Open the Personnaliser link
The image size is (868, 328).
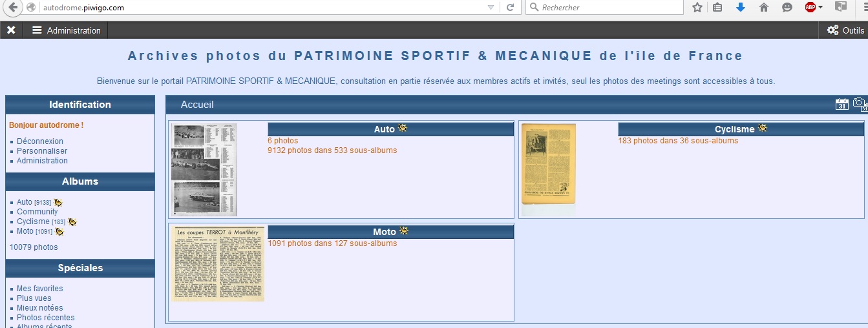42,151
